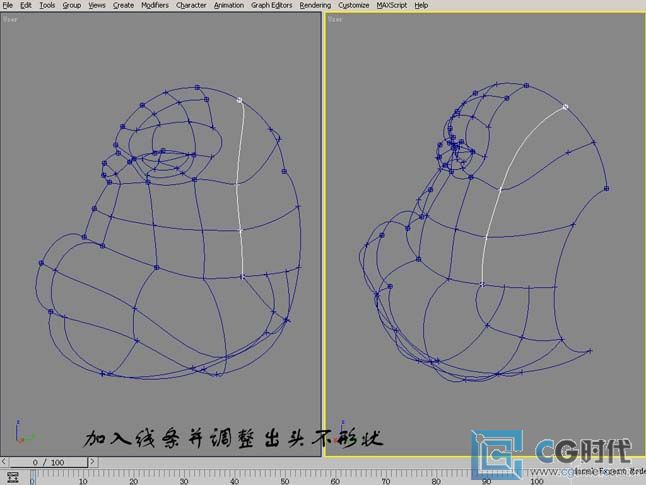Open the Rendering menu

315,5
